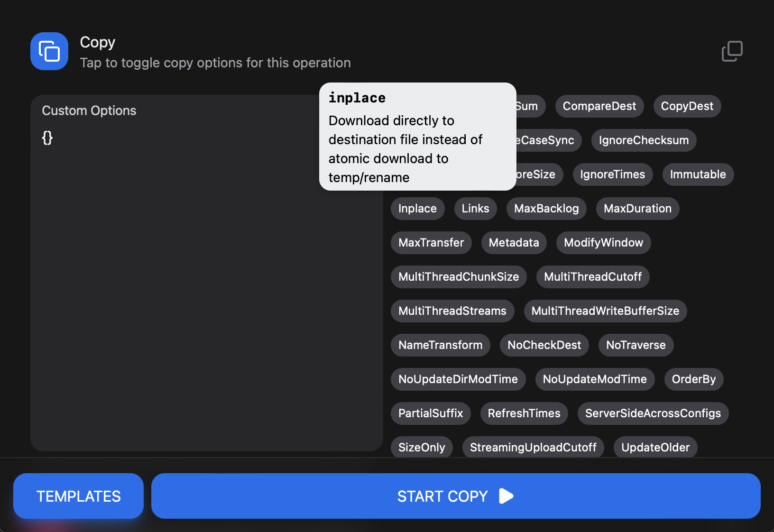Toggle ServerSideAcrossConfigs option

click(x=653, y=413)
